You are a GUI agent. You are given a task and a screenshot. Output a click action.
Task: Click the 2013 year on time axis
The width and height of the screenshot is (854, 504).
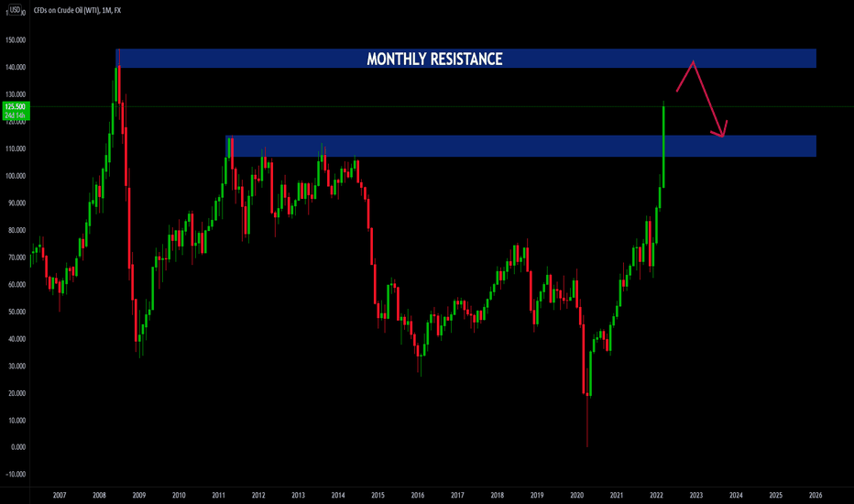click(x=298, y=495)
